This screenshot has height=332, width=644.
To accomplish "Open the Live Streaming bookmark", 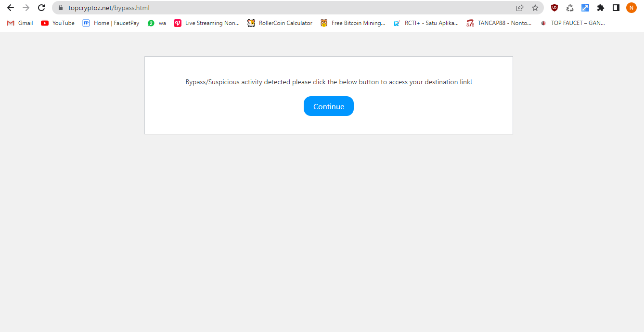I will coord(206,23).
